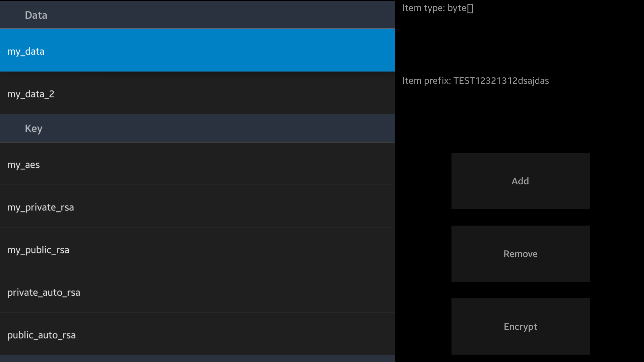
Task: Pick the public_auto_rsa key entry
Action: pyautogui.click(x=41, y=335)
